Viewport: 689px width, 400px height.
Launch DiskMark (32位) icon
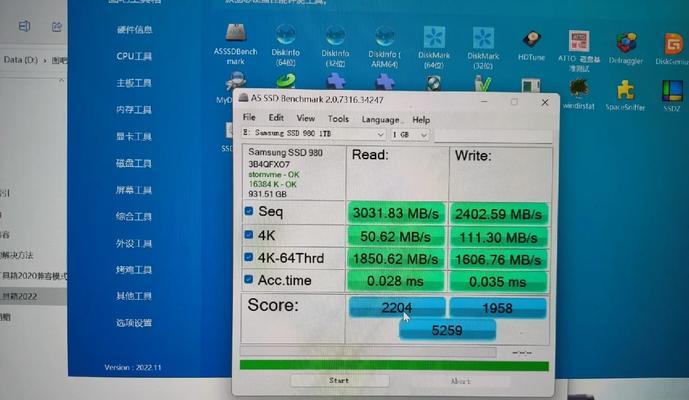483,38
